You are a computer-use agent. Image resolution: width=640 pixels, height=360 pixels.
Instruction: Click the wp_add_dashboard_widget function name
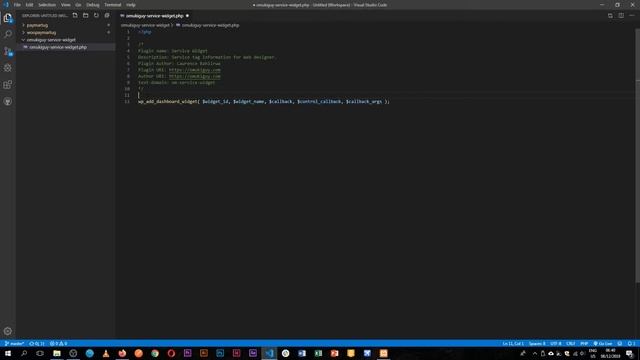167,102
